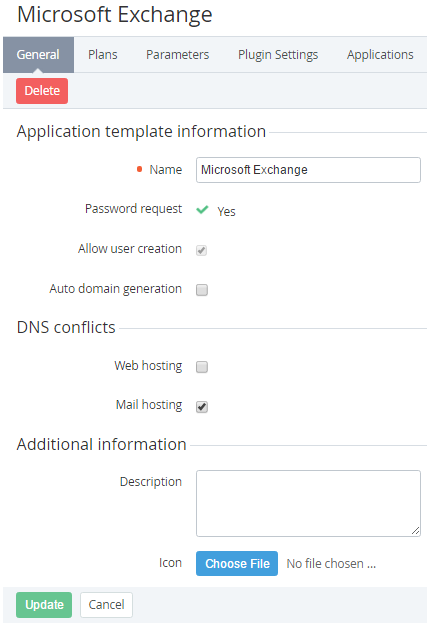Screen dimensions: 433x627
Task: Toggle the Allow user creation checkbox
Action: [x=202, y=250]
